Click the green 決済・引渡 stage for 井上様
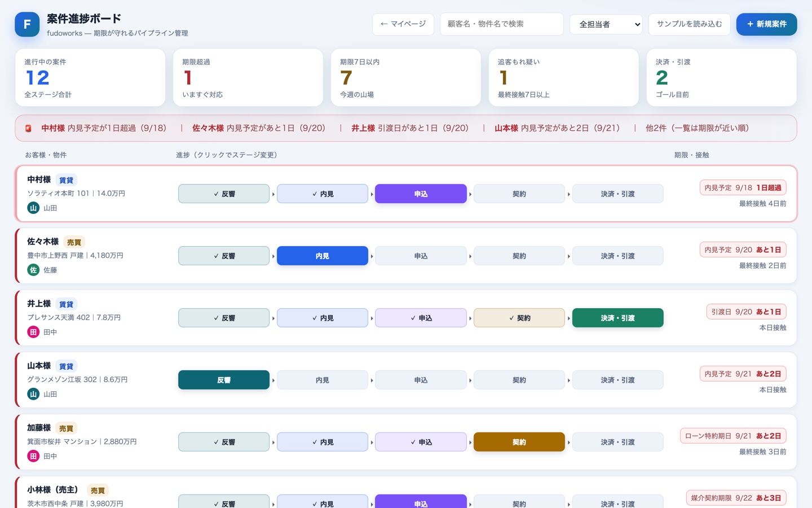The image size is (812, 508). [x=618, y=318]
